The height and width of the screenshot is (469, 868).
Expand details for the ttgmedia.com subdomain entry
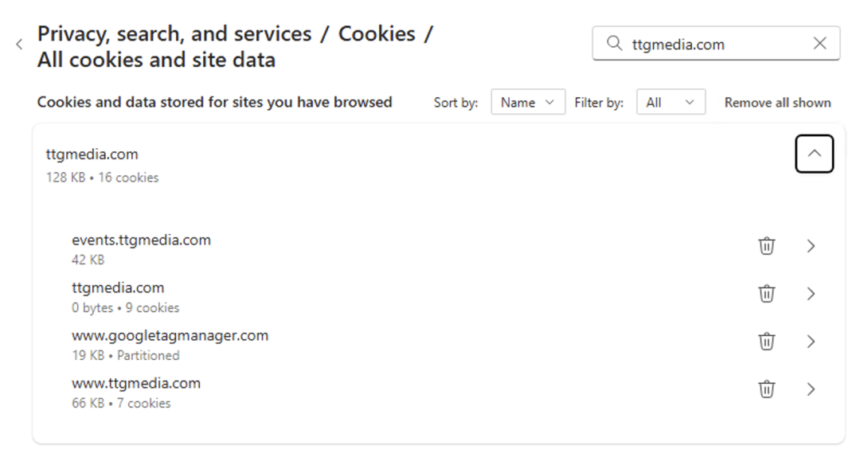coord(811,293)
